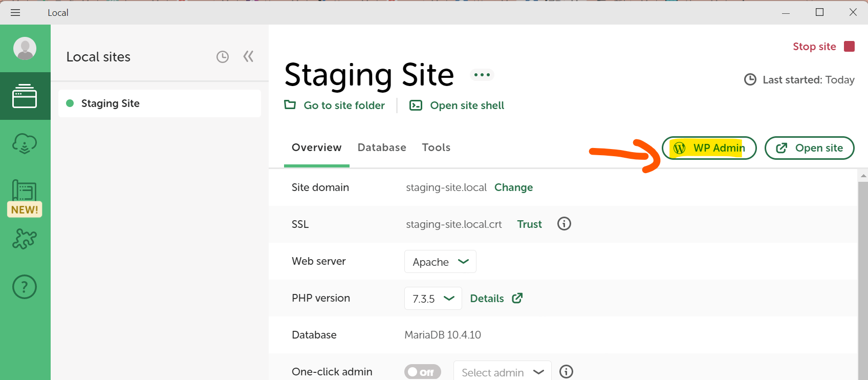Open the Select admin dropdown

coord(502,372)
